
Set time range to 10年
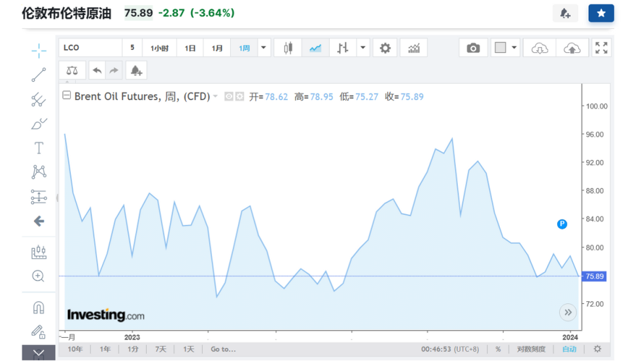(75, 349)
